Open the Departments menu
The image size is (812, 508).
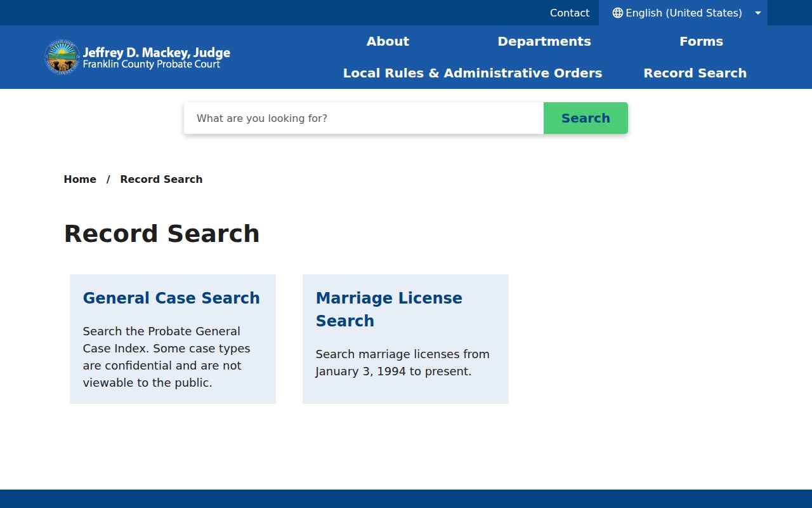point(544,41)
